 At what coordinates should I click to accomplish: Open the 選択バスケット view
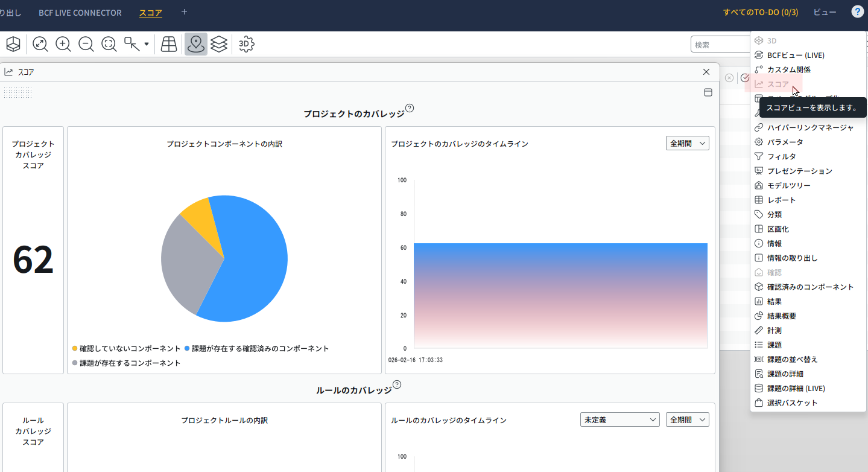click(x=808, y=403)
